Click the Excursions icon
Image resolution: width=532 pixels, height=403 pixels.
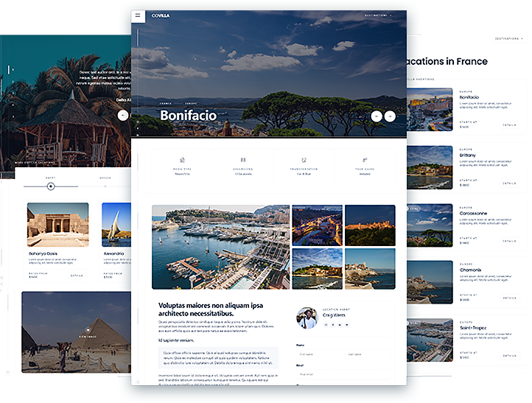tap(243, 160)
